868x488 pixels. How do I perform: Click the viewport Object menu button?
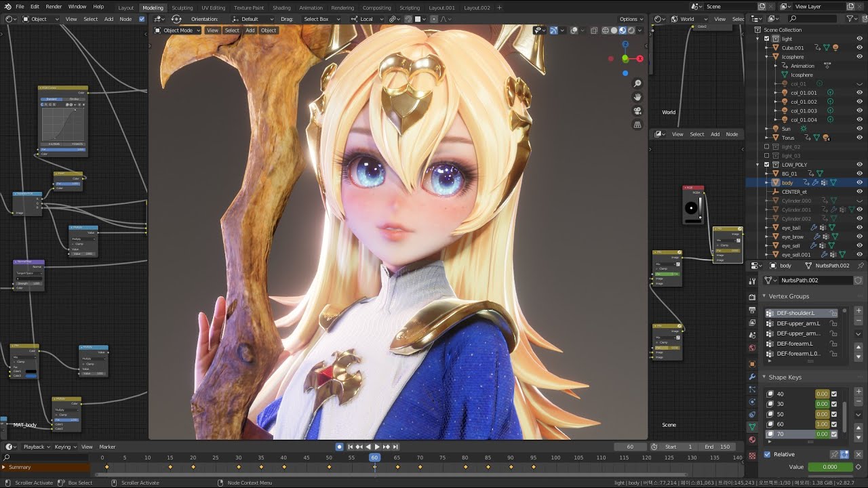269,30
